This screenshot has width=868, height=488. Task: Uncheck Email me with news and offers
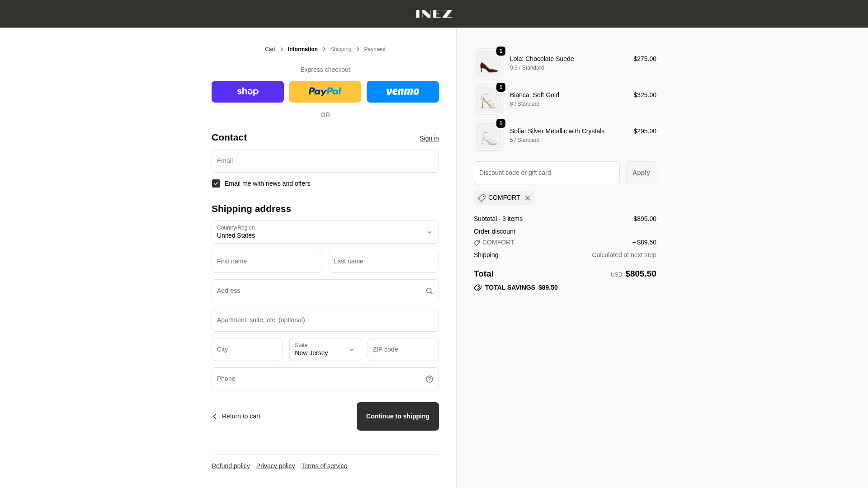tap(216, 183)
